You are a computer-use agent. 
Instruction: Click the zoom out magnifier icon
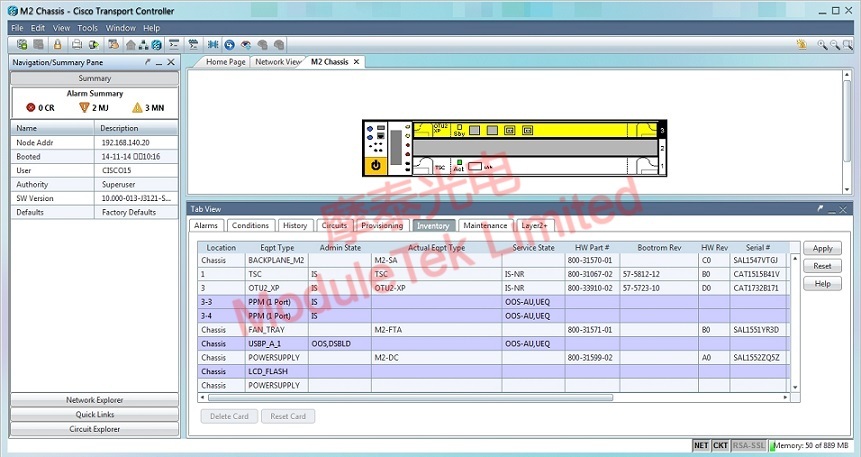[835, 44]
